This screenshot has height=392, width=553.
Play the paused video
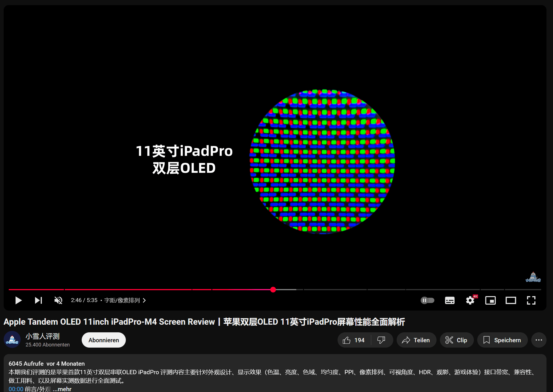coord(18,300)
